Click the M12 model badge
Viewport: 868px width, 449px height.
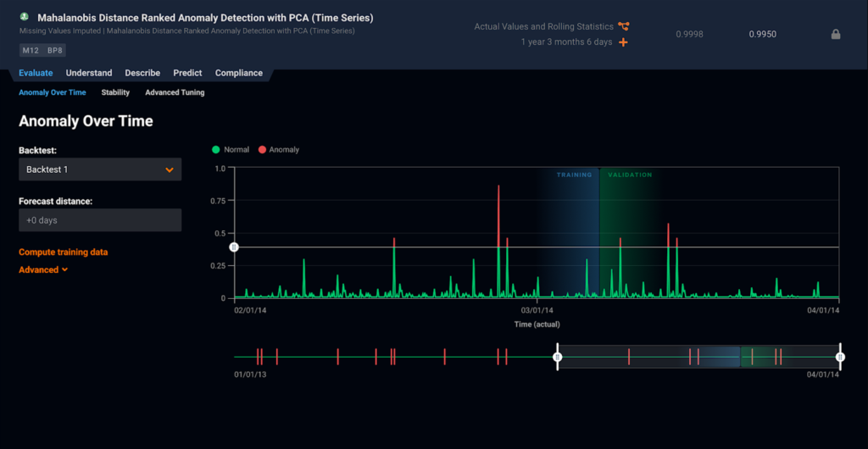point(31,50)
